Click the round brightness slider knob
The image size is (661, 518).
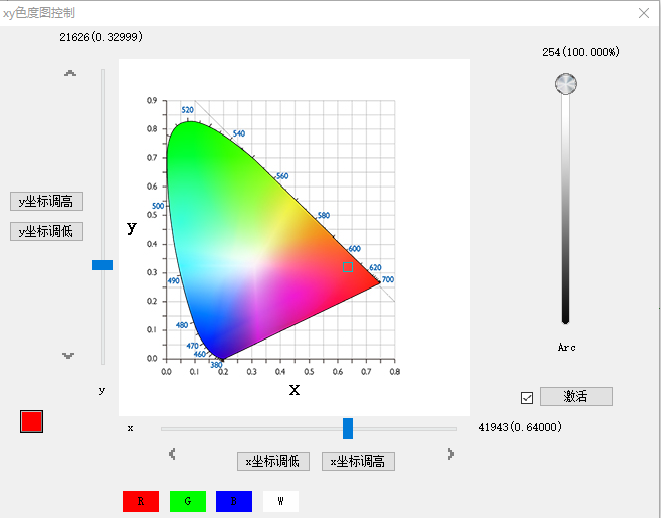click(x=566, y=83)
